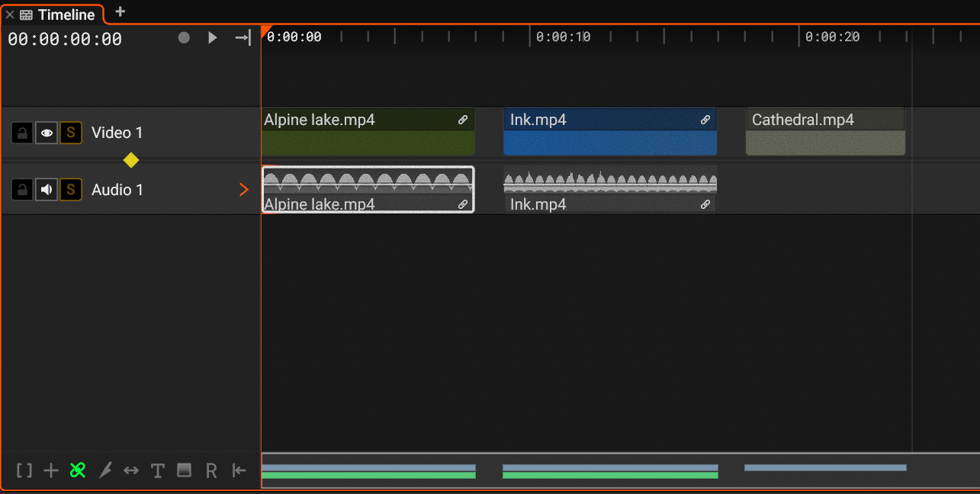
Task: Select the T text tool
Action: (x=158, y=471)
